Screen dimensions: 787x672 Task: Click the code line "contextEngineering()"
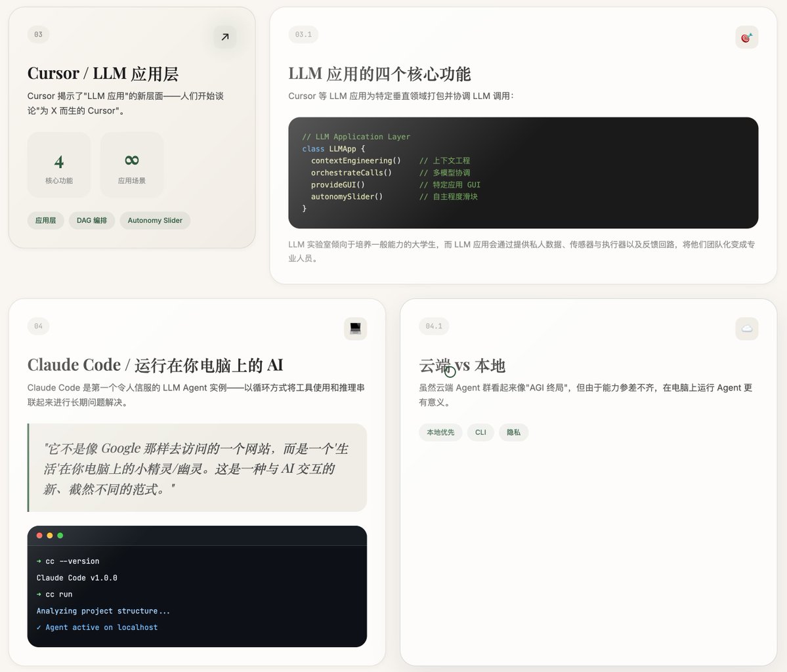(x=356, y=161)
